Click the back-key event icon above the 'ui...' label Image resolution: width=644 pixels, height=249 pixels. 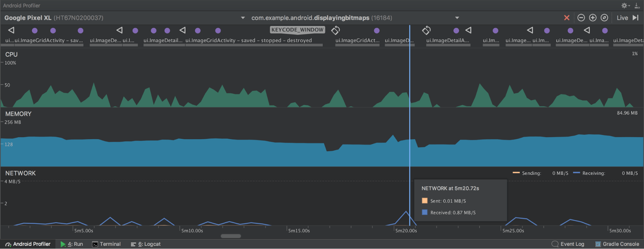click(x=11, y=30)
